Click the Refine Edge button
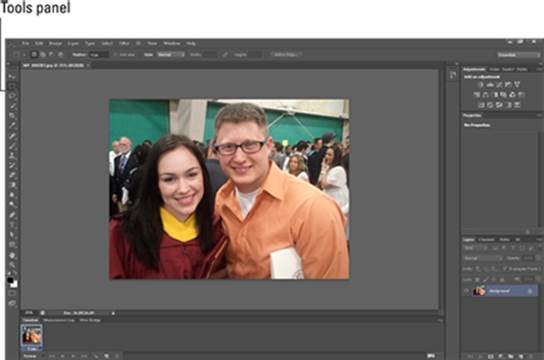 (x=286, y=55)
